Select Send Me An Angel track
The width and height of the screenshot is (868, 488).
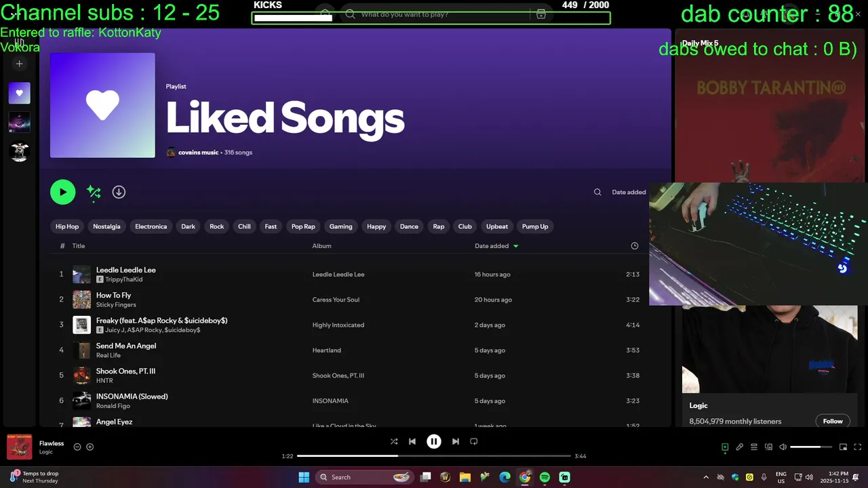click(x=126, y=346)
